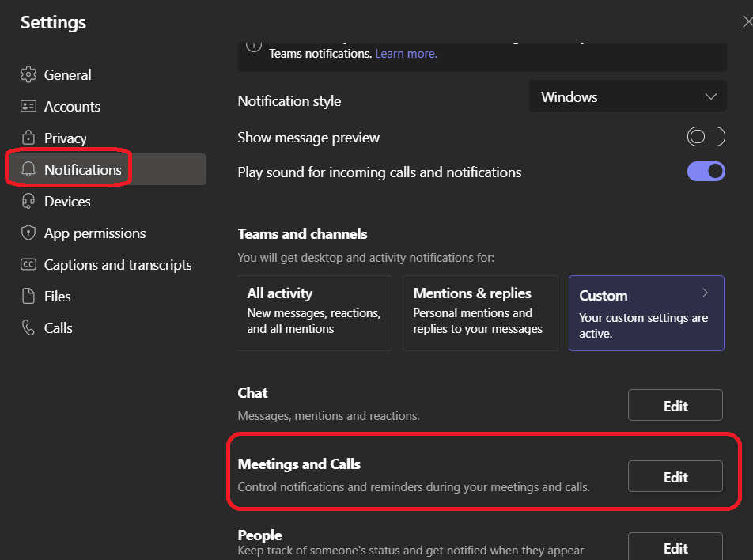The height and width of the screenshot is (560, 753).
Task: Open the Notification style dropdown
Action: pos(627,97)
